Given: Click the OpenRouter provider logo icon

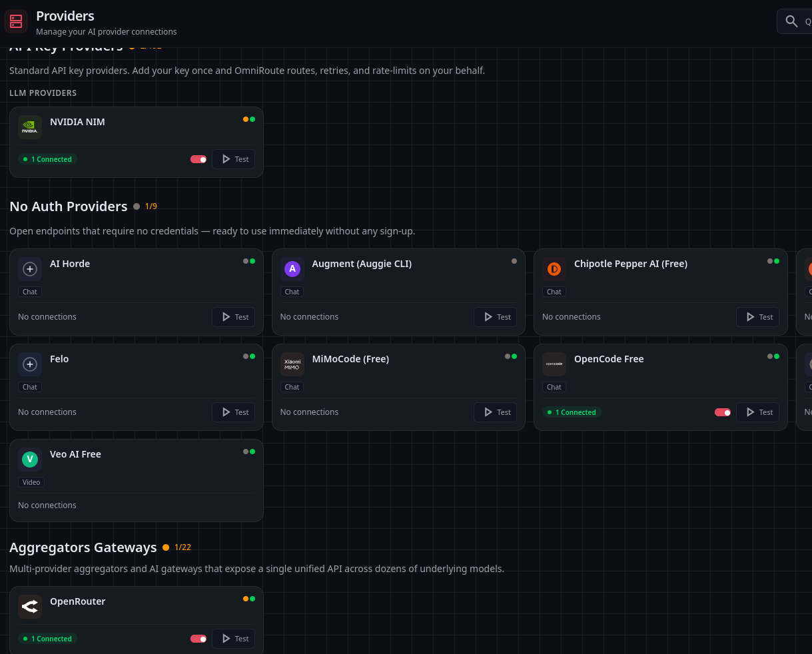Looking at the screenshot, I should click(30, 606).
